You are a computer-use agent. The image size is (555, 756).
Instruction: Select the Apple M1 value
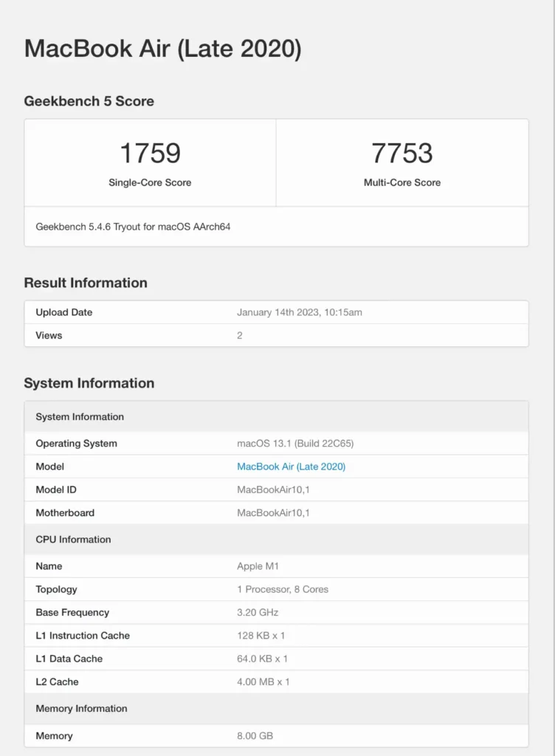click(x=258, y=566)
